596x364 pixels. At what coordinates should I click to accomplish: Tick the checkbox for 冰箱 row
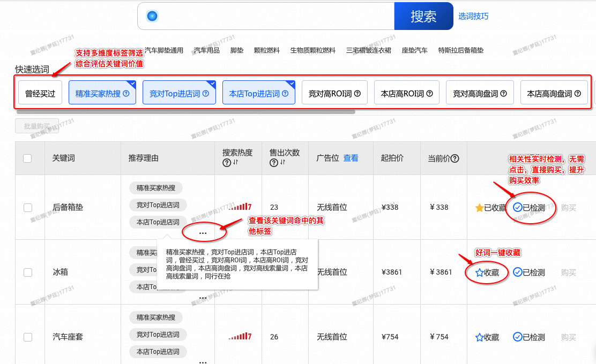28,272
